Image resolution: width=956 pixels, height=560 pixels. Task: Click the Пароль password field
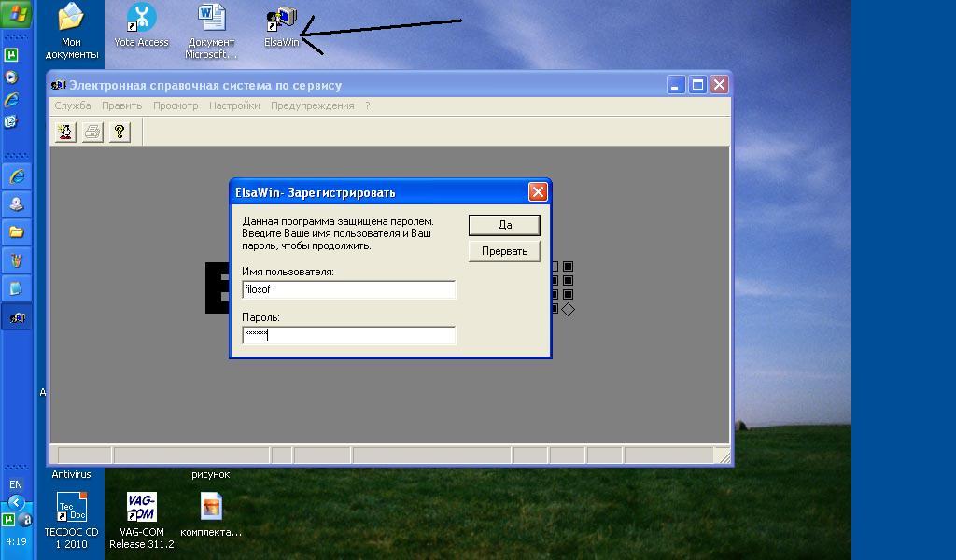coord(348,335)
